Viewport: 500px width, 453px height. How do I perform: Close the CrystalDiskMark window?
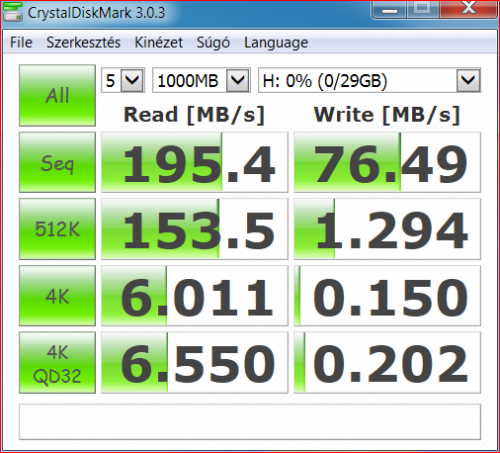tap(468, 9)
